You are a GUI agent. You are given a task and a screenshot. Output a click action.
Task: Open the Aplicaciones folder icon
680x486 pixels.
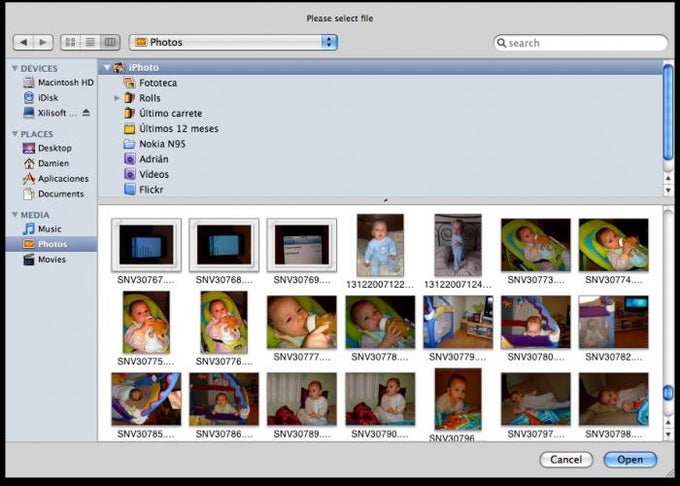(x=29, y=179)
